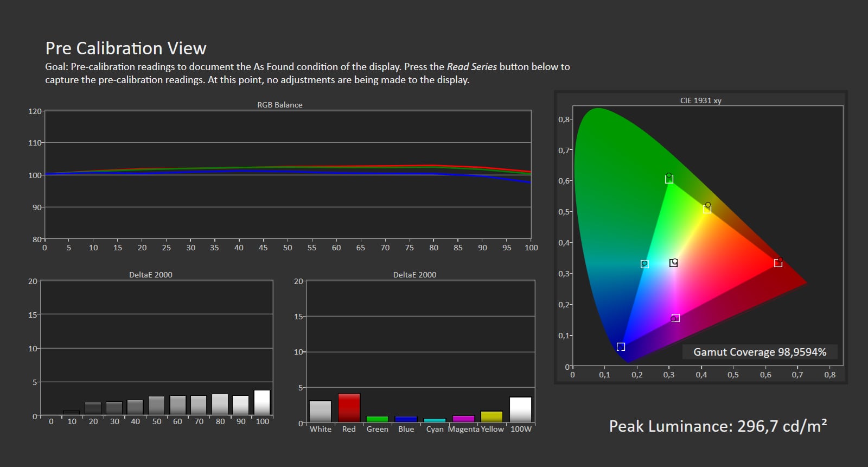Image resolution: width=868 pixels, height=467 pixels.
Task: Select the Green bar in DeltaE 2000 chart
Action: click(377, 419)
